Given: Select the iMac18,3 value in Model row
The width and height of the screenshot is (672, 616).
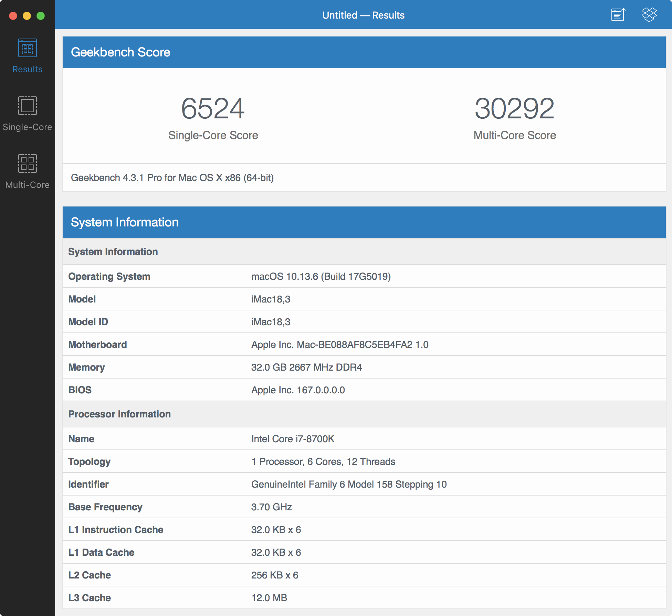Looking at the screenshot, I should pos(271,299).
